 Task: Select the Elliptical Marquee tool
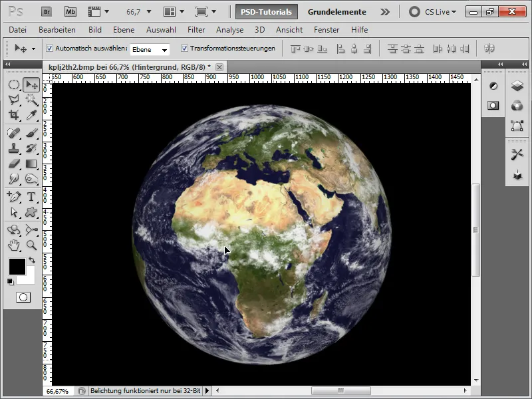[14, 84]
